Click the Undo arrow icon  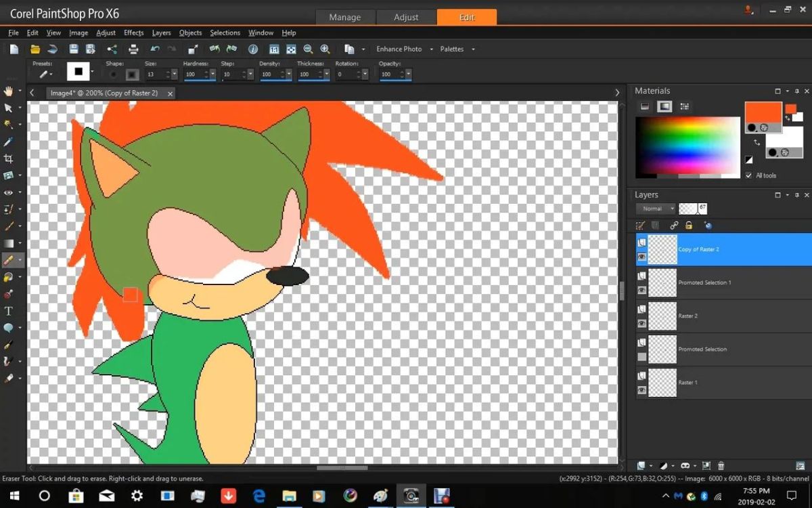[155, 49]
